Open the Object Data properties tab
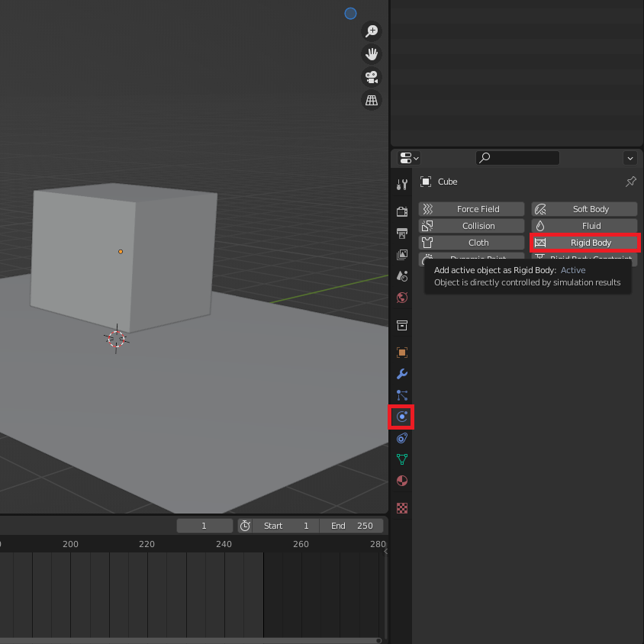The width and height of the screenshot is (644, 644). (x=401, y=459)
